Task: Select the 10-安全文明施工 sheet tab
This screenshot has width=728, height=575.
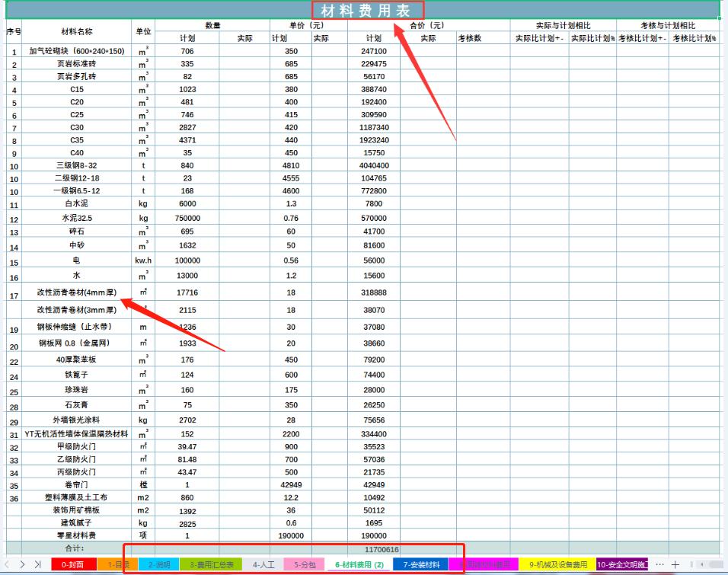Action: coord(621,564)
